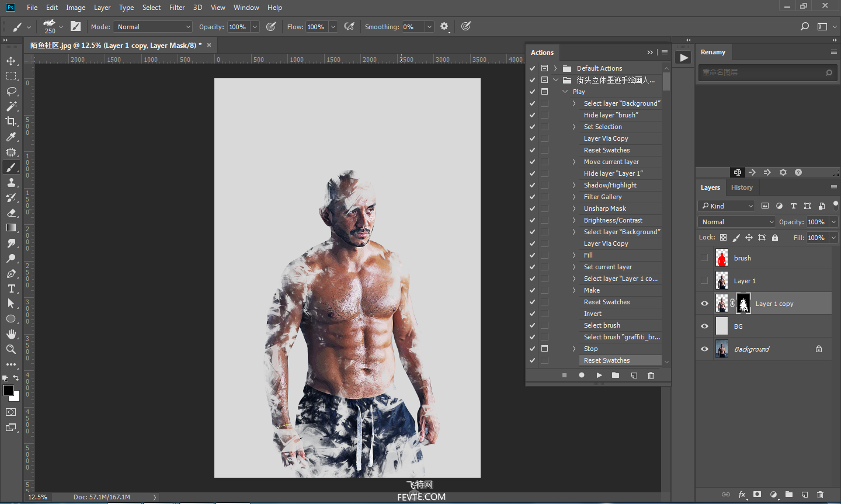Click the large play button beside Actions panel

tap(683, 57)
